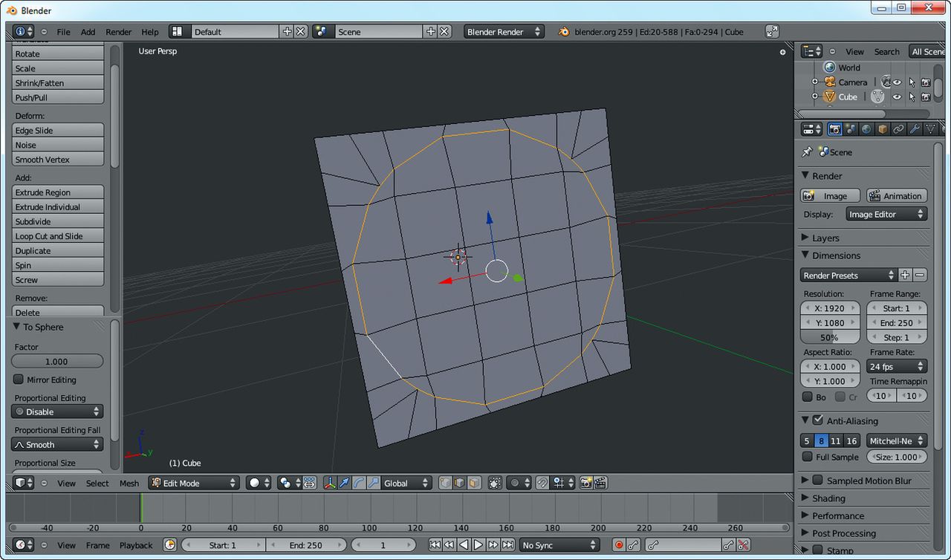The height and width of the screenshot is (560, 951).
Task: Render OpenGL animation clapperboard icon
Action: [600, 483]
